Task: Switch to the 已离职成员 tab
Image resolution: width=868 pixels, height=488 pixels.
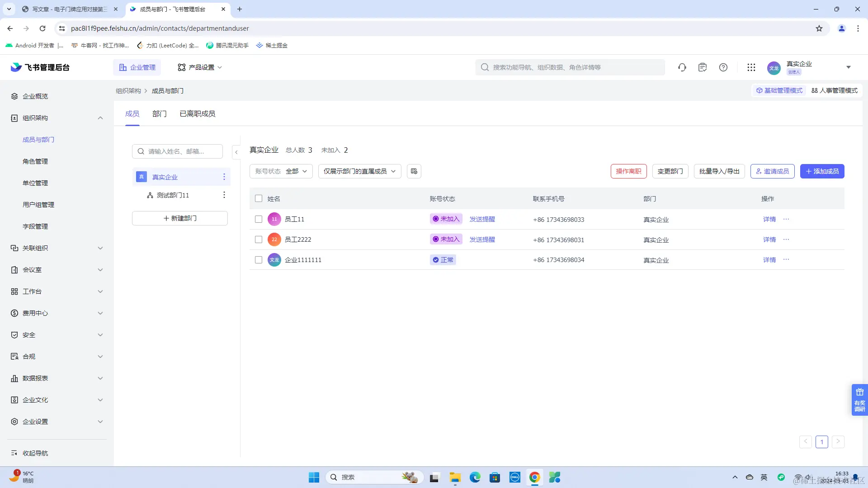Action: (197, 114)
